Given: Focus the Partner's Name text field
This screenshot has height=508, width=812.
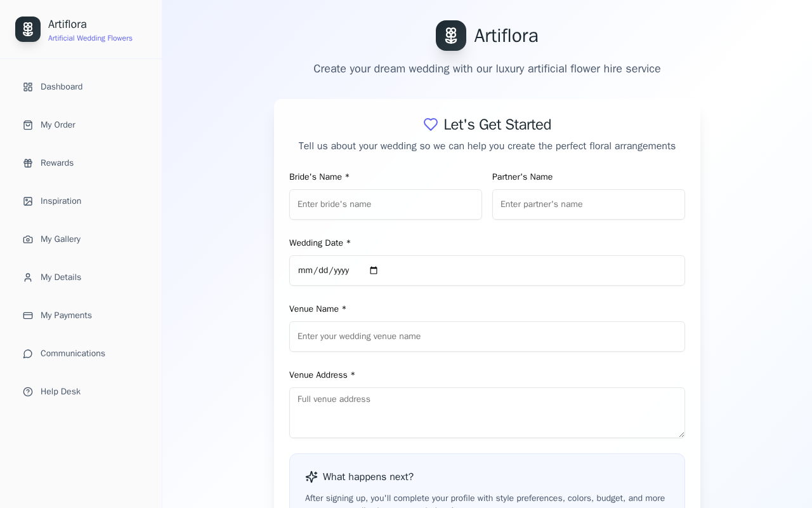Looking at the screenshot, I should (589, 204).
